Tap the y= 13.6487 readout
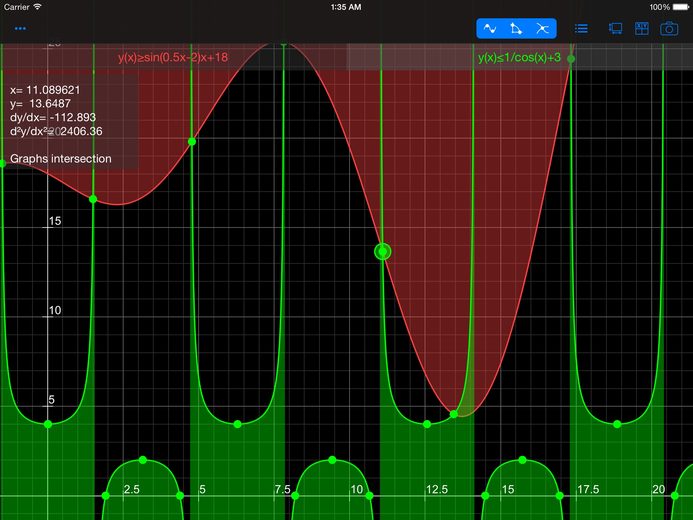Screen dimensions: 693x520 (40, 104)
